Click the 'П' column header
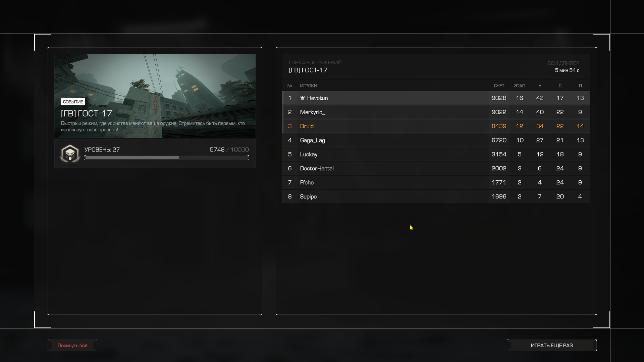Image resolution: width=644 pixels, height=362 pixels. tap(580, 86)
